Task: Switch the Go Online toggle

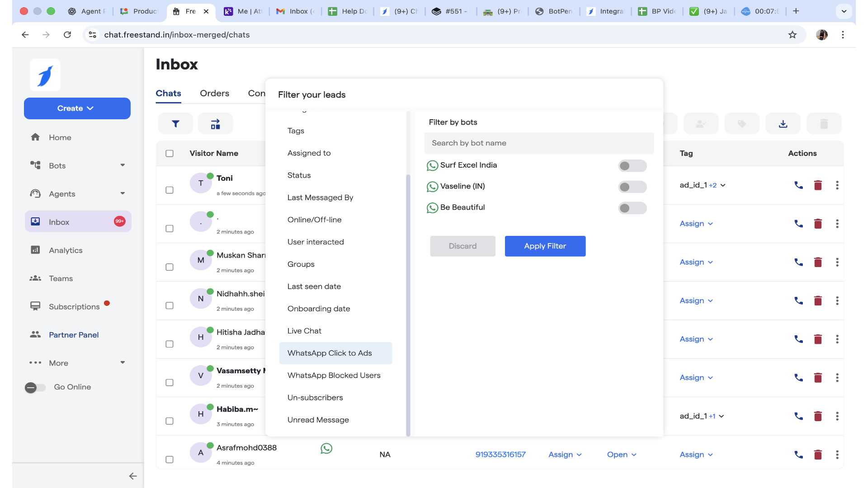Action: coord(35,387)
